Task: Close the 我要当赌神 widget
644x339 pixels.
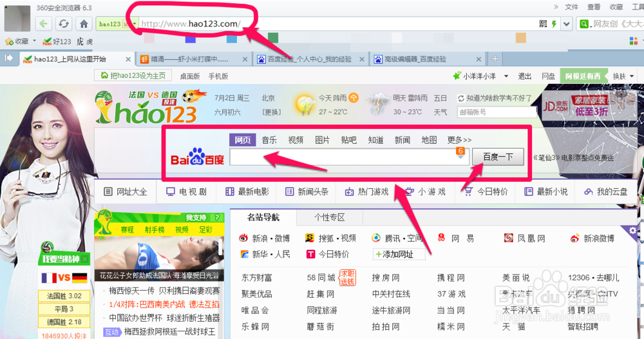Action: (84, 259)
